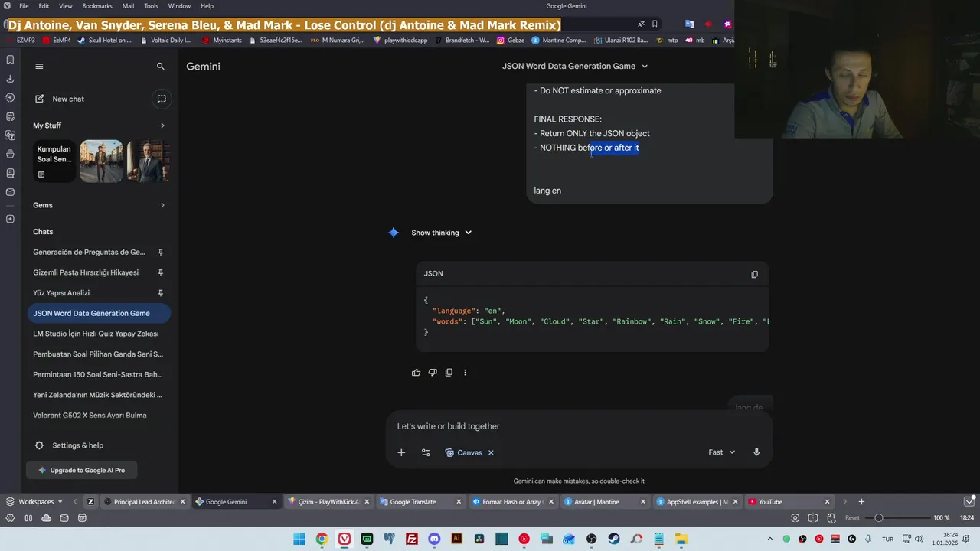Open Workspaces dropdown
The image size is (980, 551).
point(35,502)
